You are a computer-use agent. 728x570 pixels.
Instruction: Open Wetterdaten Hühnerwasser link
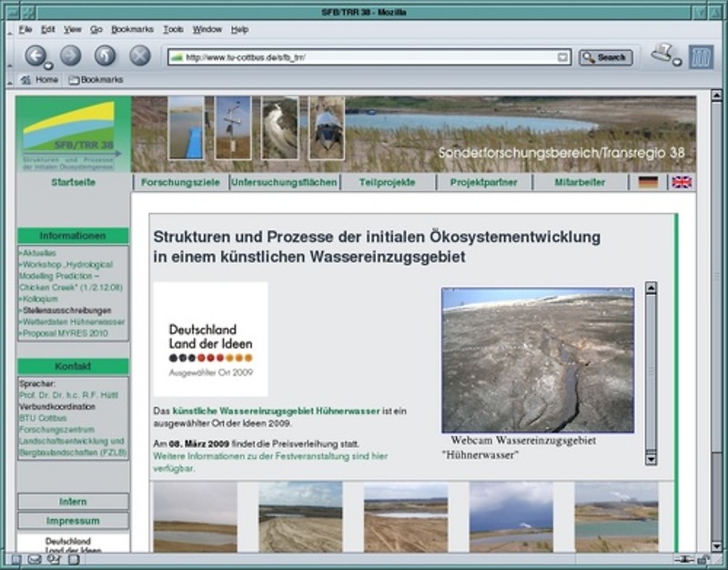(73, 322)
